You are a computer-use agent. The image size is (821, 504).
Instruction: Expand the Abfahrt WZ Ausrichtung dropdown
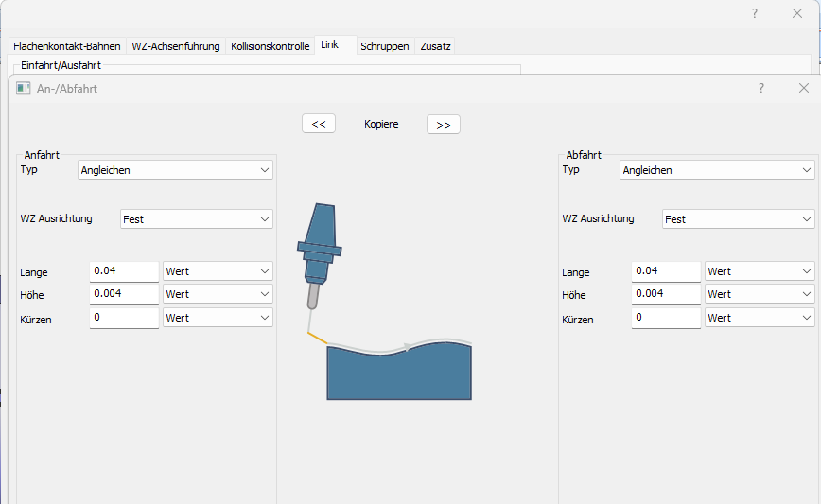point(738,219)
